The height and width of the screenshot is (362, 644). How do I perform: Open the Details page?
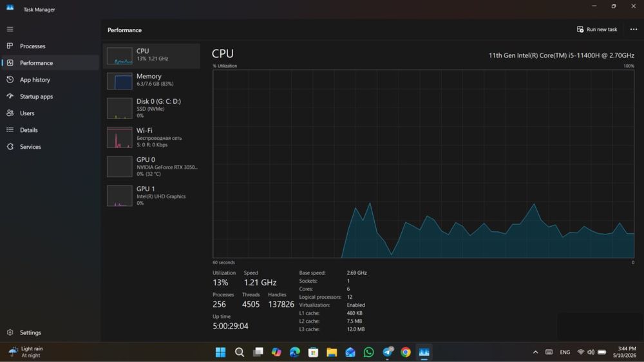point(50,130)
